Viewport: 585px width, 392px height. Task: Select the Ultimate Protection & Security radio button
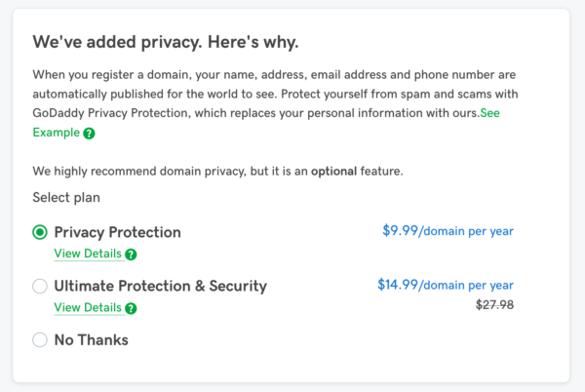[40, 286]
